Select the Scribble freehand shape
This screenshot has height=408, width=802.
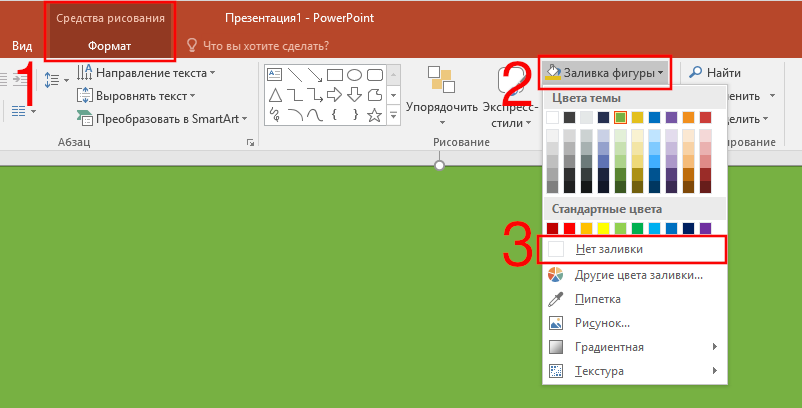[275, 115]
